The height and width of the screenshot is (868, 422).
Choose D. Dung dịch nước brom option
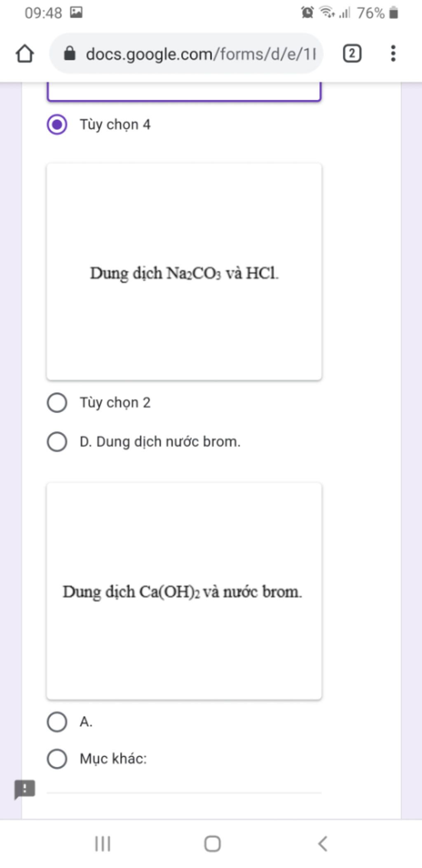point(57,442)
